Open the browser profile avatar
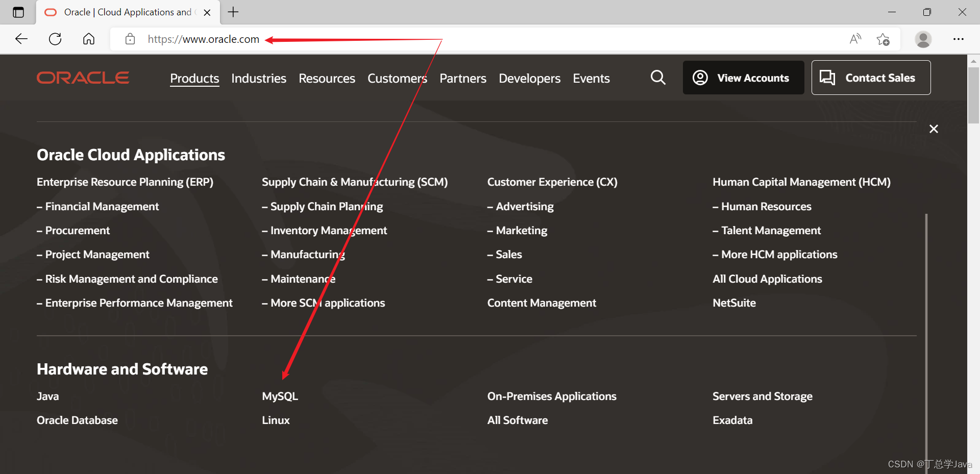This screenshot has height=474, width=980. pos(923,39)
